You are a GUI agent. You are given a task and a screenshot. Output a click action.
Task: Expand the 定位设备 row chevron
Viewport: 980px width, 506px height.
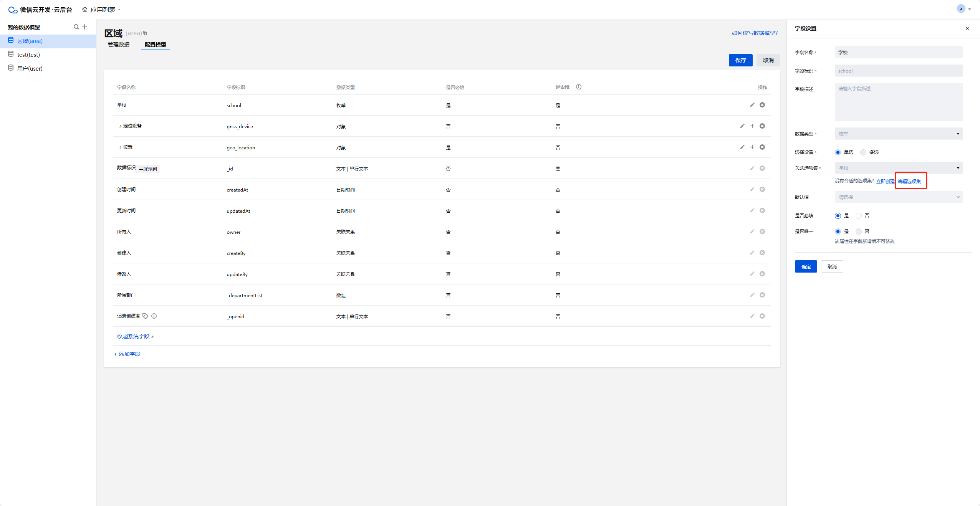click(x=120, y=126)
